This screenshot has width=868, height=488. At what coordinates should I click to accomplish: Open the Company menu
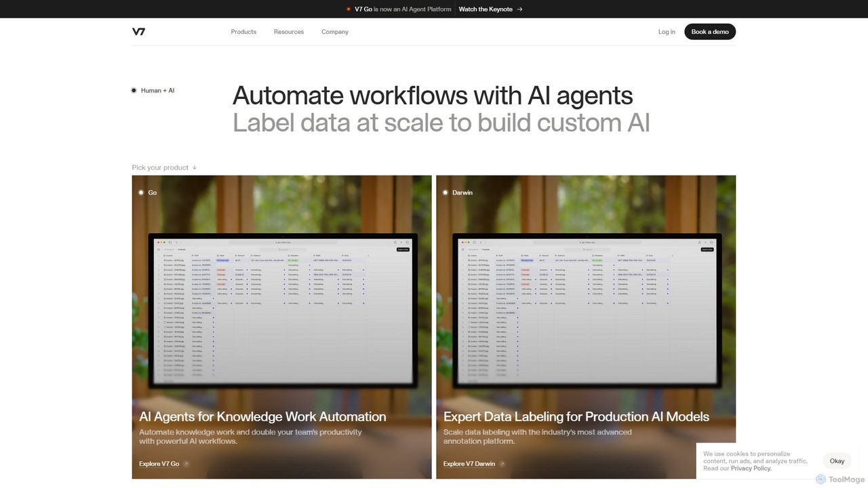335,32
